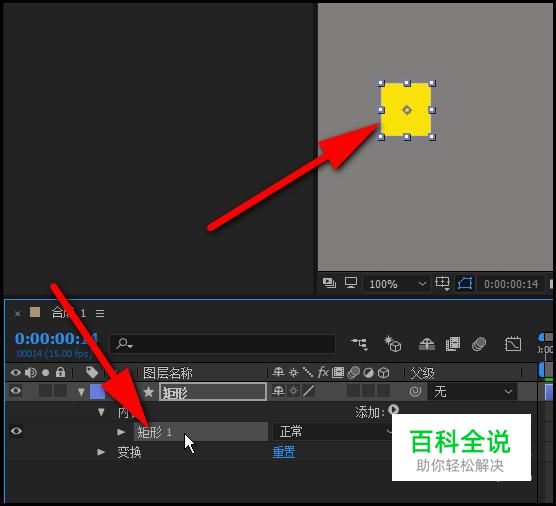The image size is (556, 506).
Task: Toggle continuously rasterize switch on 矩形 layer
Action: point(294,391)
